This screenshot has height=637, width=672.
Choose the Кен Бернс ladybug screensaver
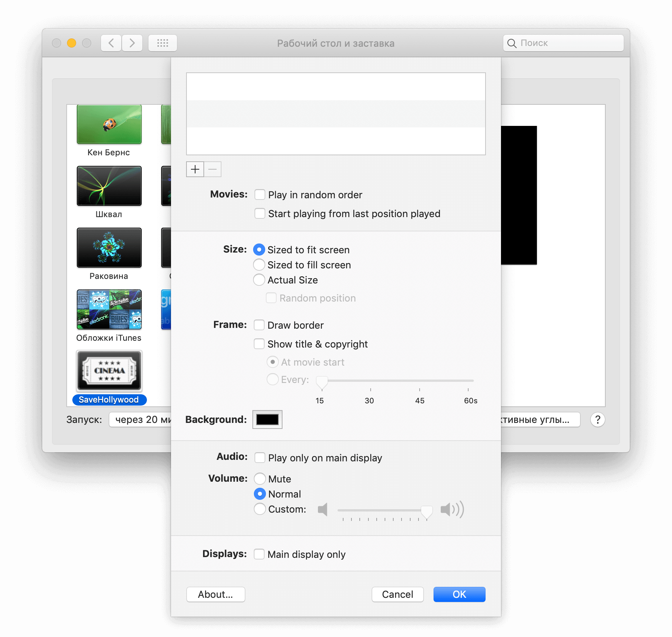109,124
